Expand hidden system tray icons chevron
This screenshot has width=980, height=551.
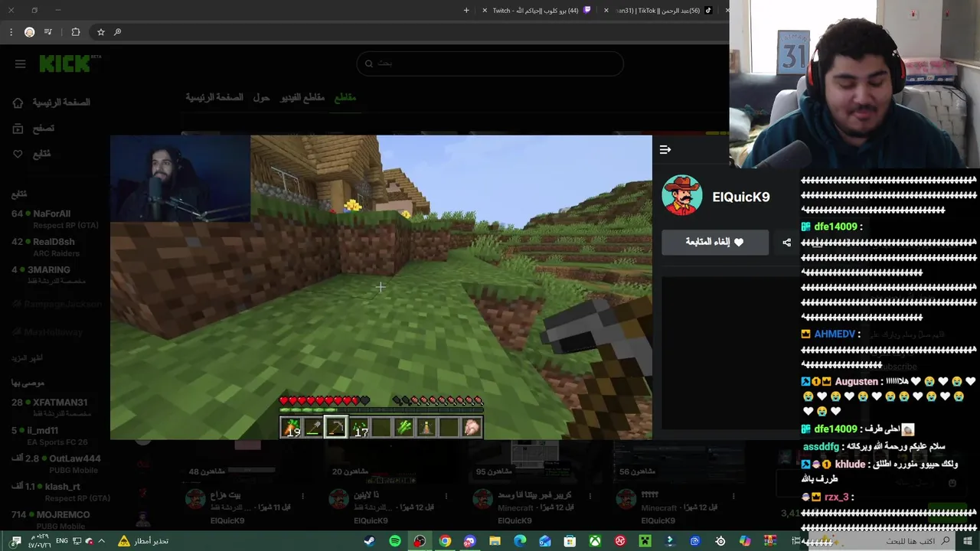click(101, 541)
